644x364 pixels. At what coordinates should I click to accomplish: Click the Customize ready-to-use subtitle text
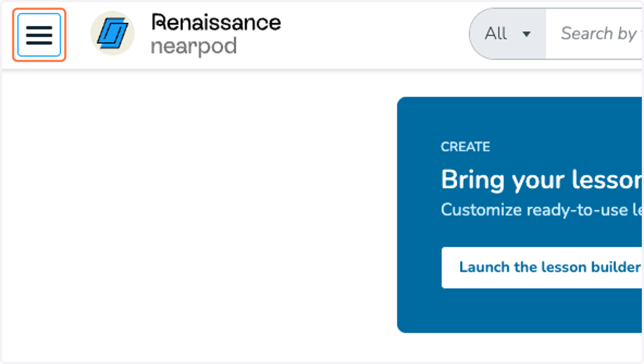click(542, 209)
